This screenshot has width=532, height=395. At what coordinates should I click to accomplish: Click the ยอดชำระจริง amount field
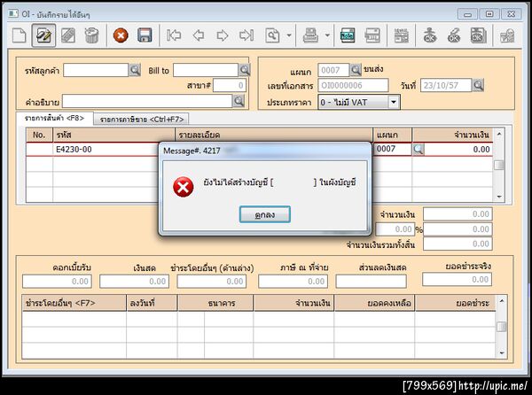458,280
